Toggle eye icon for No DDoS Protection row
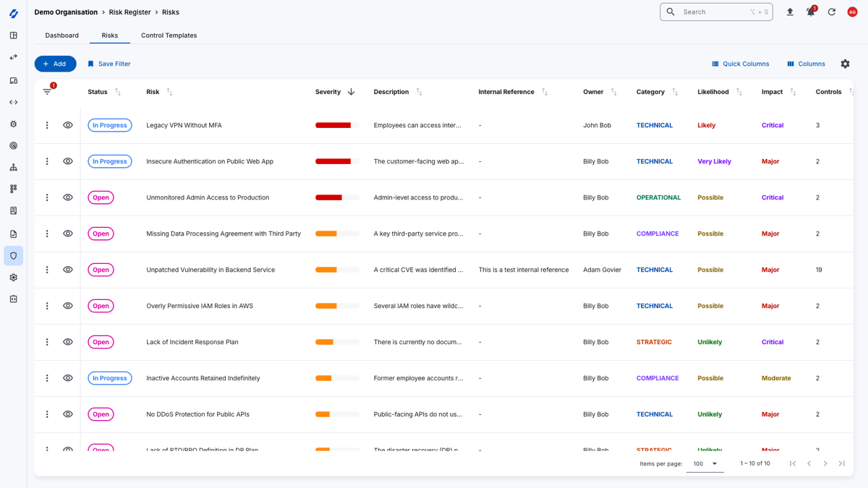 tap(68, 414)
